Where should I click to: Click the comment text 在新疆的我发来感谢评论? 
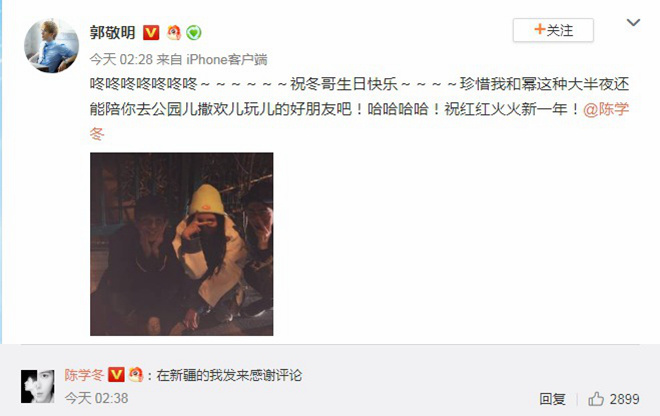(229, 375)
